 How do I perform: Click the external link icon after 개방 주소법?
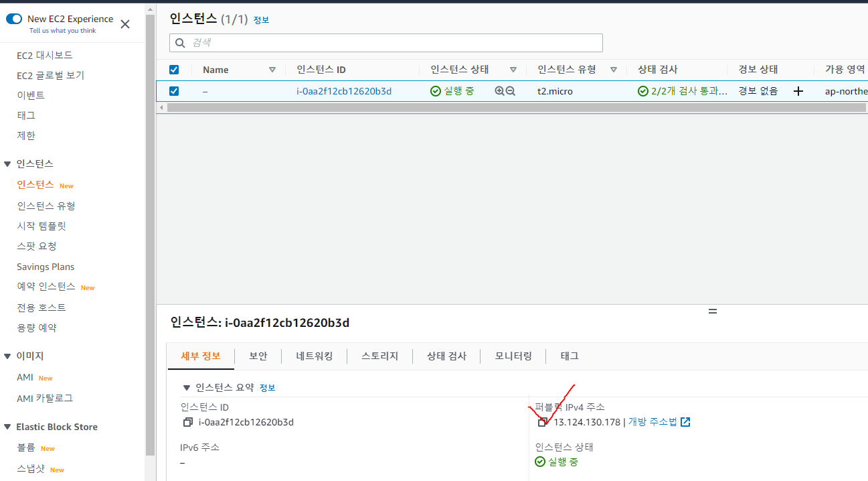click(x=685, y=422)
